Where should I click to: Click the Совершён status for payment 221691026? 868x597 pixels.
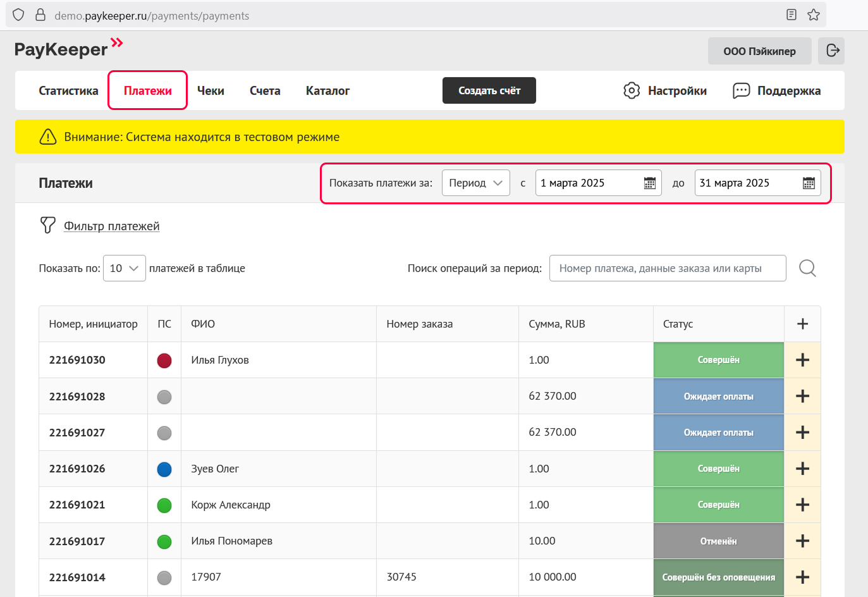click(x=719, y=469)
